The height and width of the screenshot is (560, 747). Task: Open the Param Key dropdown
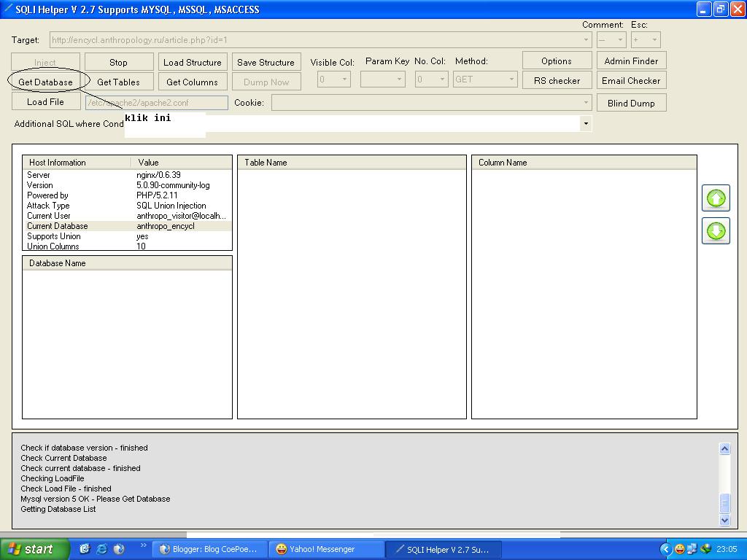pos(399,79)
